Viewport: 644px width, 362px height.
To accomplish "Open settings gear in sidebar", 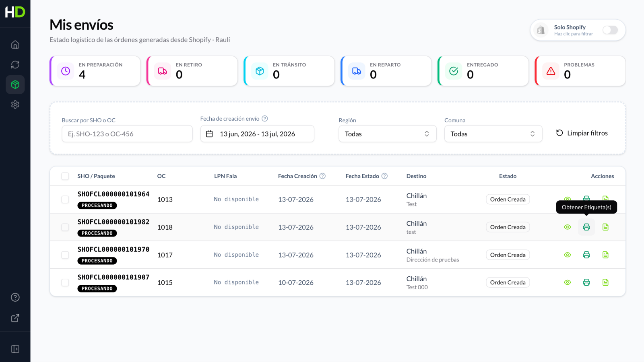I will click(15, 105).
